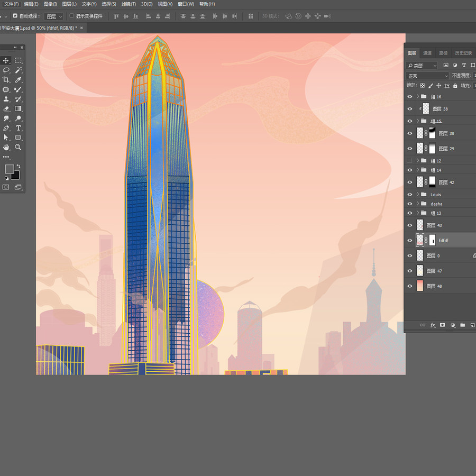
Task: Toggle 自动选择 auto-select checkbox
Action: [15, 16]
